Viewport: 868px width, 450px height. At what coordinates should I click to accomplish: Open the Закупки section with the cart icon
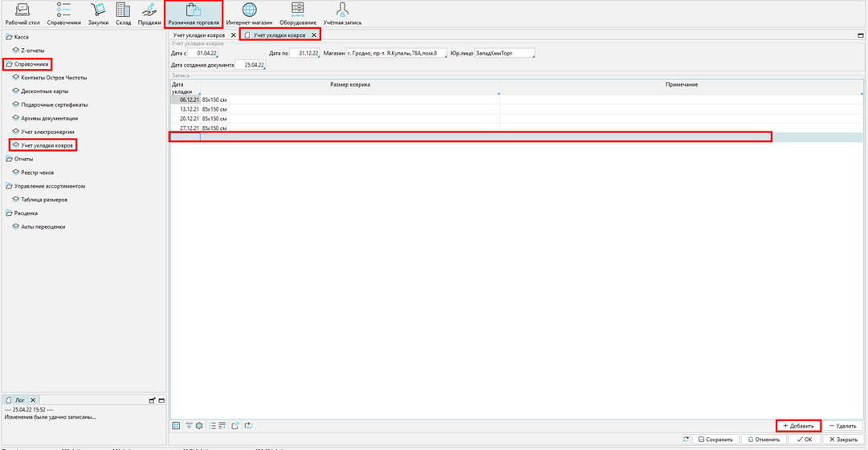tap(98, 14)
